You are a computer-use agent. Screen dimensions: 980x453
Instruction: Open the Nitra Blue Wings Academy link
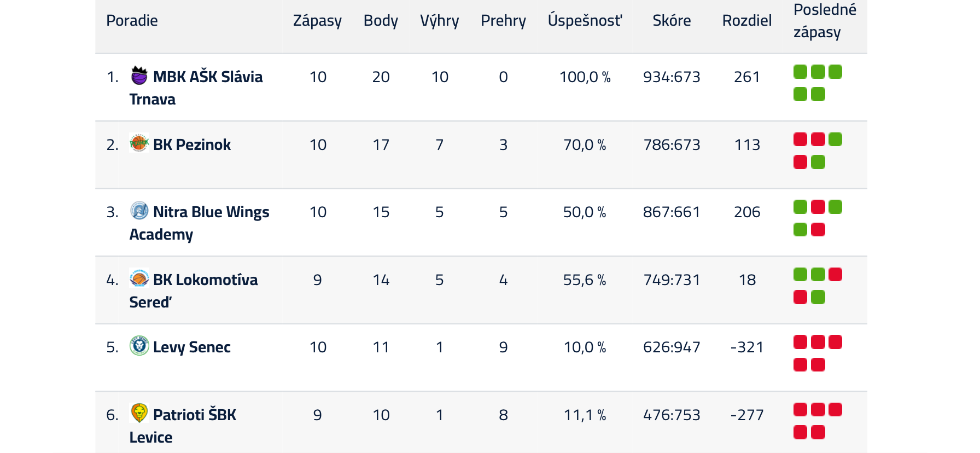pyautogui.click(x=199, y=223)
